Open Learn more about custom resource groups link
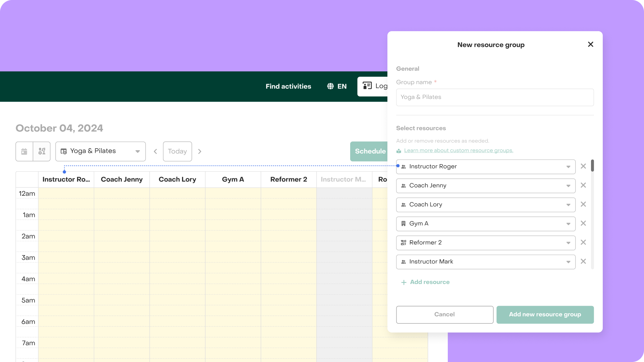Screen dimensions: 644x362 pos(458,150)
